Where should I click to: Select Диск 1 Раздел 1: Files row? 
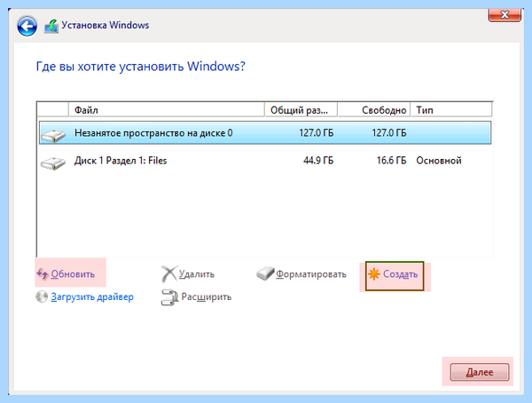click(265, 161)
